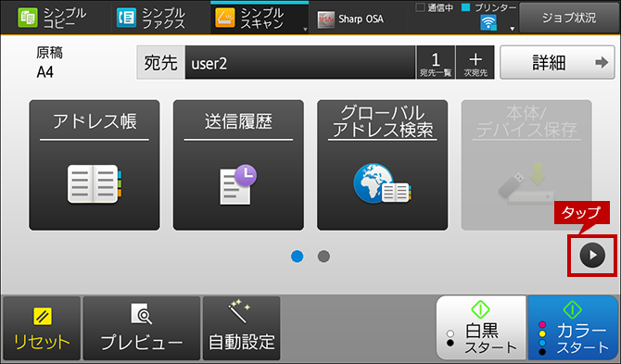This screenshot has height=364, width=621.
Task: Click the 宛先 field showing user2
Action: click(300, 62)
